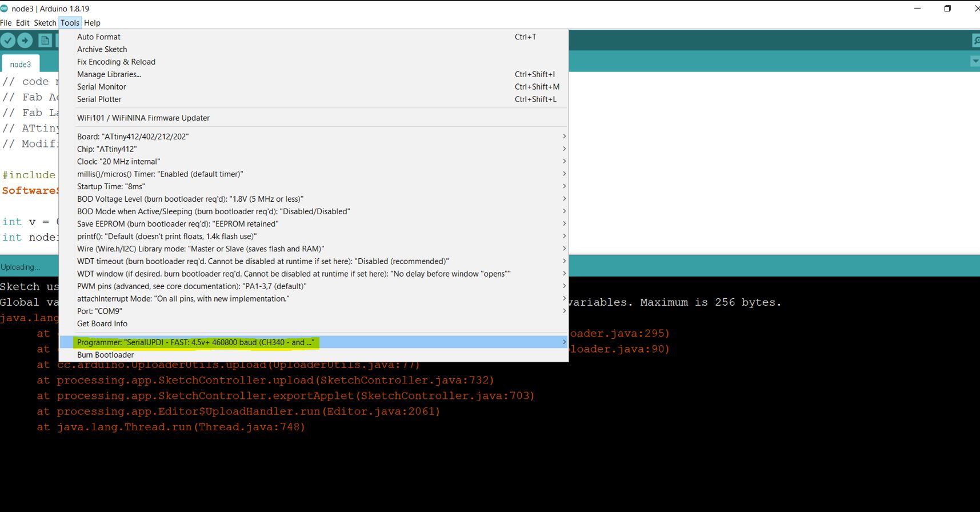The width and height of the screenshot is (980, 512).
Task: Select Burn Bootloader entry
Action: click(x=314, y=355)
